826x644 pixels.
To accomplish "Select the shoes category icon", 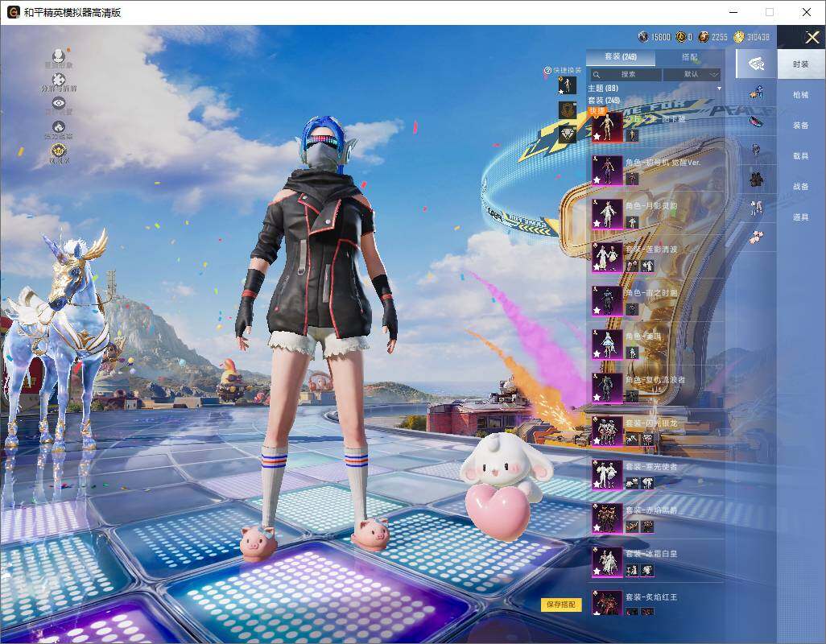I will (757, 122).
